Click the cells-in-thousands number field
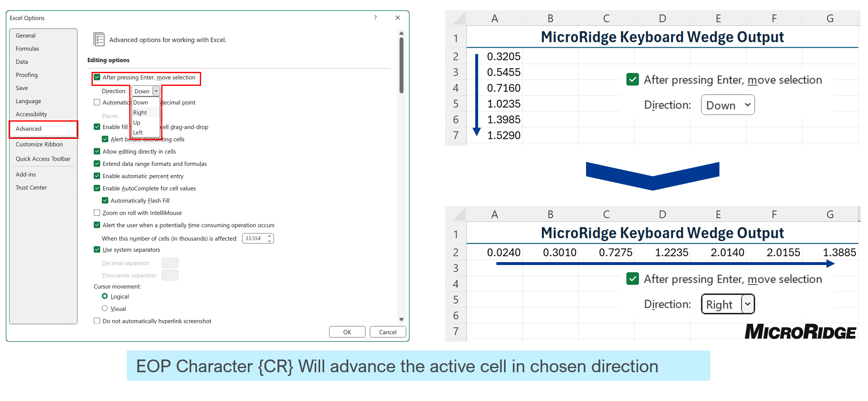 coord(254,239)
